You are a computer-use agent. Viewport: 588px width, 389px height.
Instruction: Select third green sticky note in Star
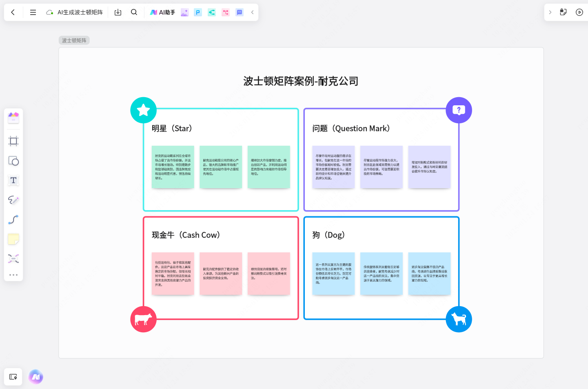click(x=269, y=167)
